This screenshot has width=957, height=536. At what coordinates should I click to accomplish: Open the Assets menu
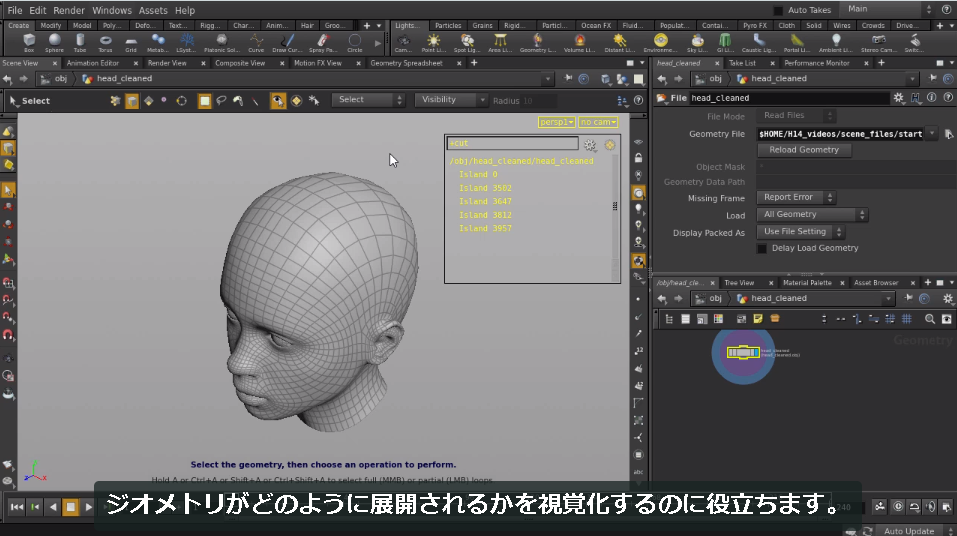click(153, 10)
